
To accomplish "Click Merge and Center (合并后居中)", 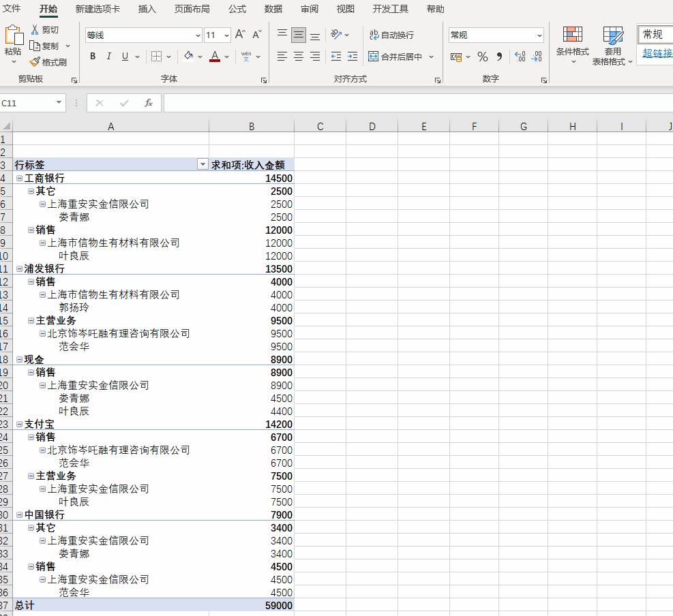I will (395, 57).
